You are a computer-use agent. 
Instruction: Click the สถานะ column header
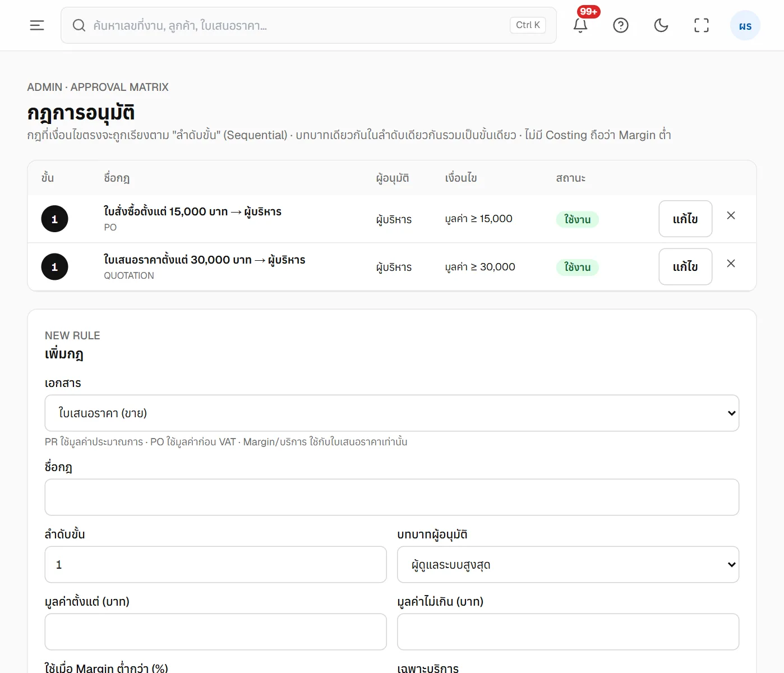click(x=571, y=178)
